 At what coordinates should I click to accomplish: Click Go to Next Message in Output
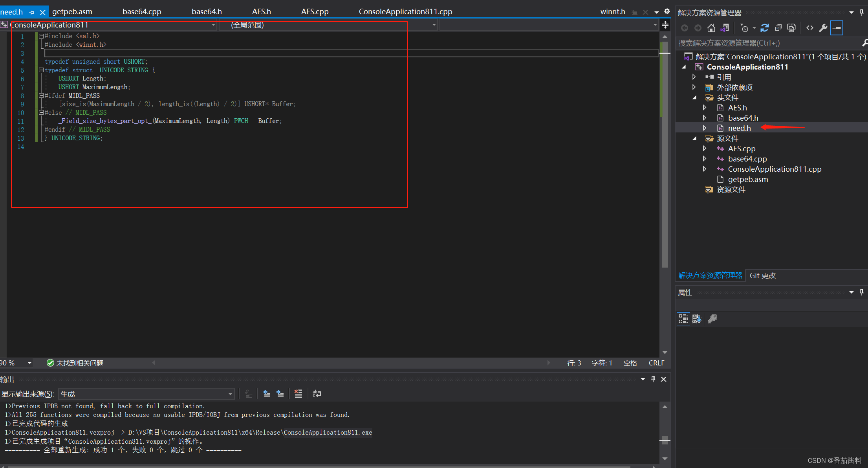tap(280, 394)
